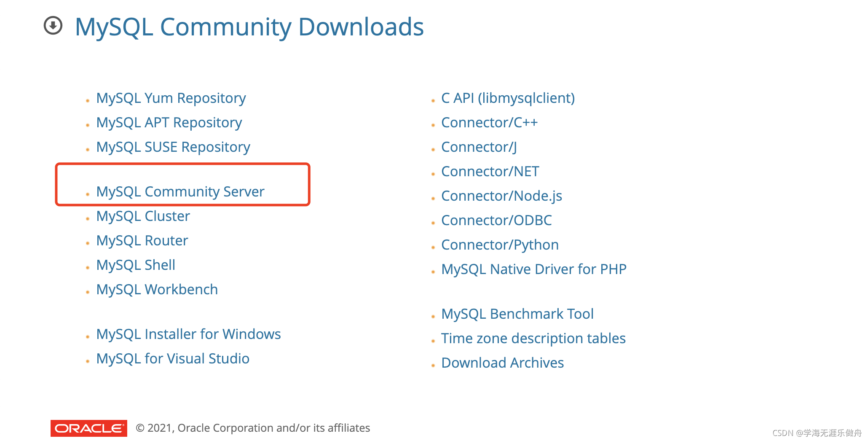Select MySQL for Visual Studio link
The height and width of the screenshot is (441, 868).
pyautogui.click(x=173, y=359)
